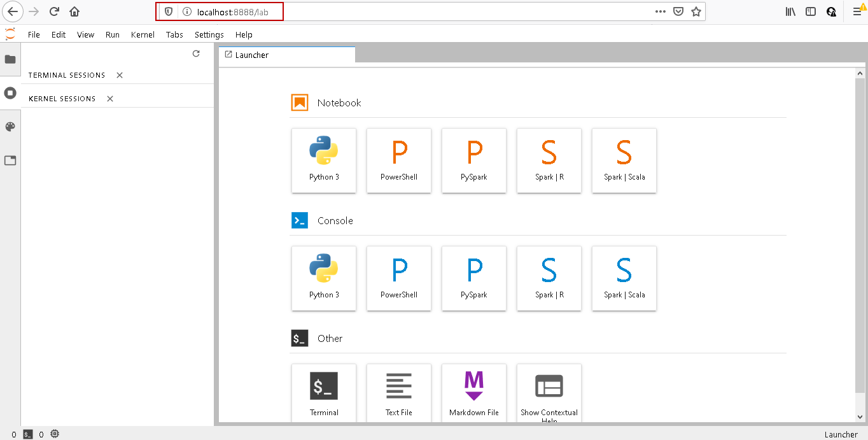Viewport: 868px width, 440px height.
Task: Select the running sessions sidebar icon
Action: [x=10, y=93]
